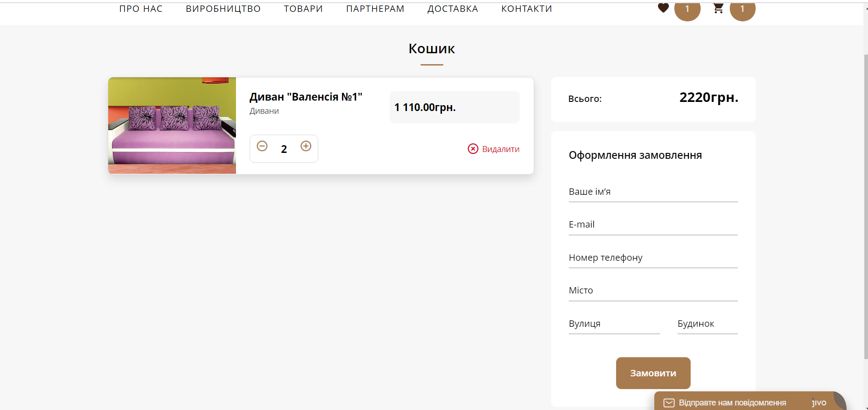The height and width of the screenshot is (410, 868).
Task: Click the Всього: label
Action: (585, 99)
